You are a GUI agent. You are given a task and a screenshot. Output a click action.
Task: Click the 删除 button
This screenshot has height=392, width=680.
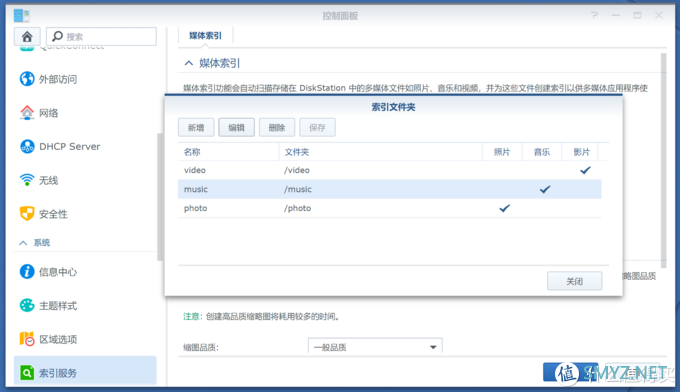click(277, 127)
